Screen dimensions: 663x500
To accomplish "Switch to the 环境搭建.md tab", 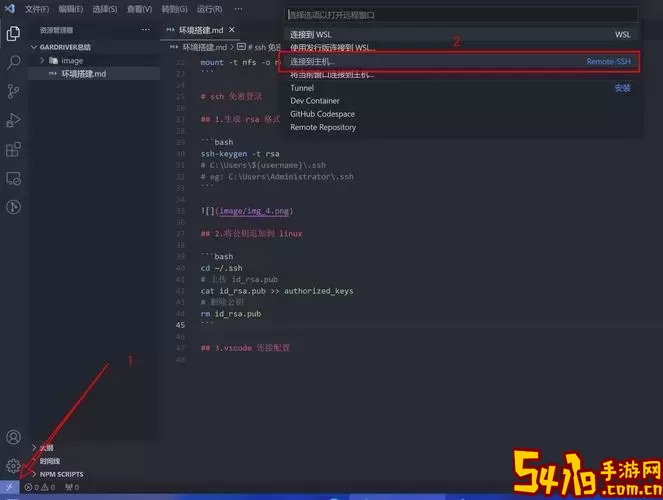I will pos(200,30).
